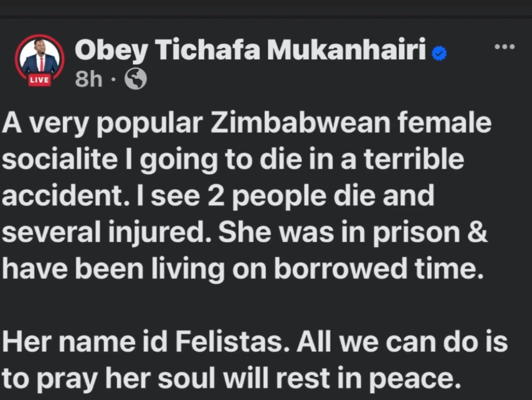Click the line starting 'A very popular Zimbabwean'
Image resolution: width=532 pixels, height=400 pixels.
pyautogui.click(x=247, y=124)
